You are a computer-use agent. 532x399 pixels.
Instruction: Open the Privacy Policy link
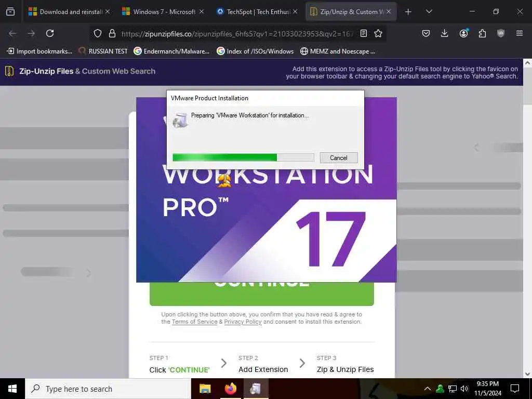click(243, 322)
